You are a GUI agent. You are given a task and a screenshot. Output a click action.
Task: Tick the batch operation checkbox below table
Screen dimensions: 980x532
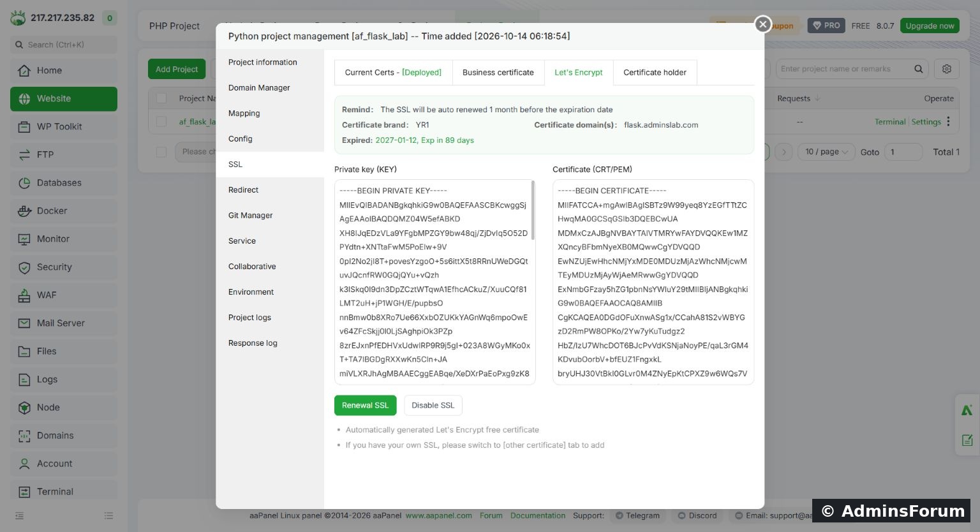pos(161,152)
